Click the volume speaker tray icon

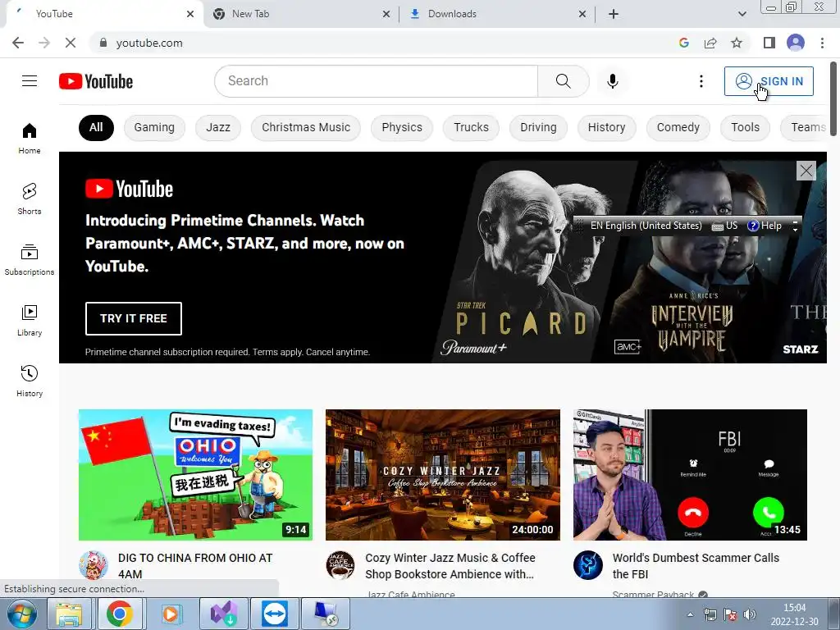[750, 614]
